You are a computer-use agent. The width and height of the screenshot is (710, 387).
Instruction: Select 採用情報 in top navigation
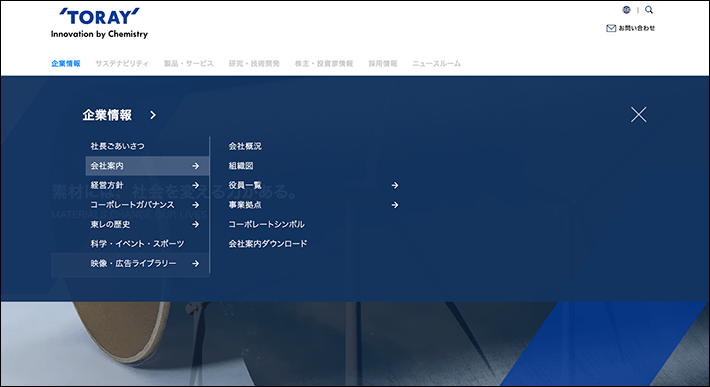[383, 63]
